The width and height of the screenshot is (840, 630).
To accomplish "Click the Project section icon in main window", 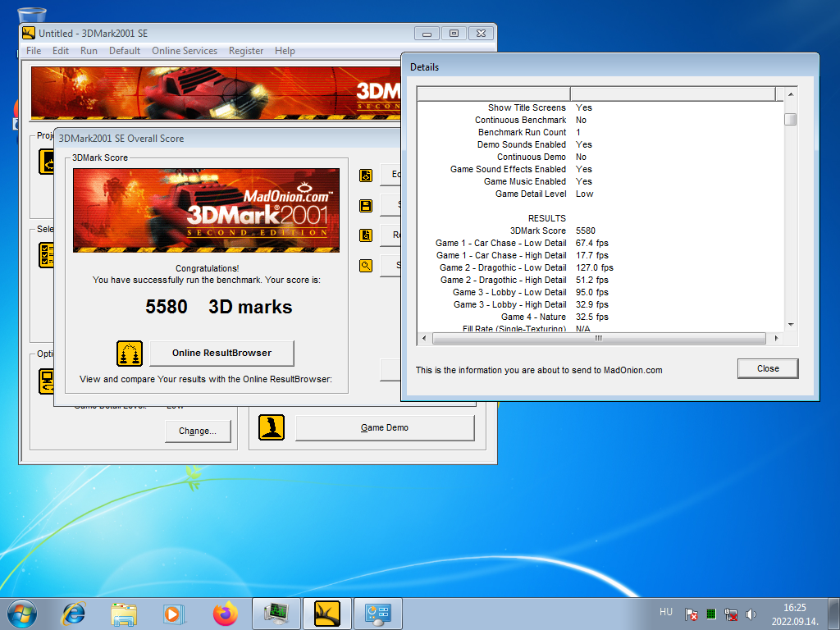I will click(46, 162).
